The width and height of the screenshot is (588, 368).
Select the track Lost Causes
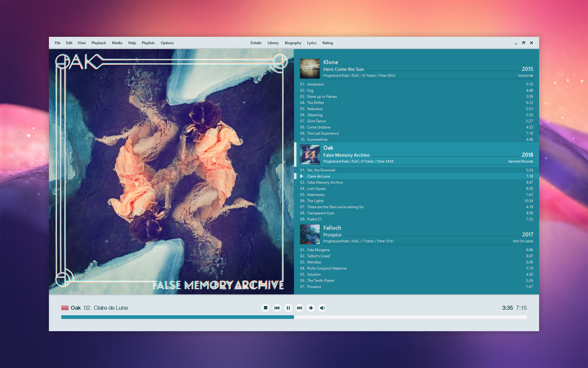point(416,188)
